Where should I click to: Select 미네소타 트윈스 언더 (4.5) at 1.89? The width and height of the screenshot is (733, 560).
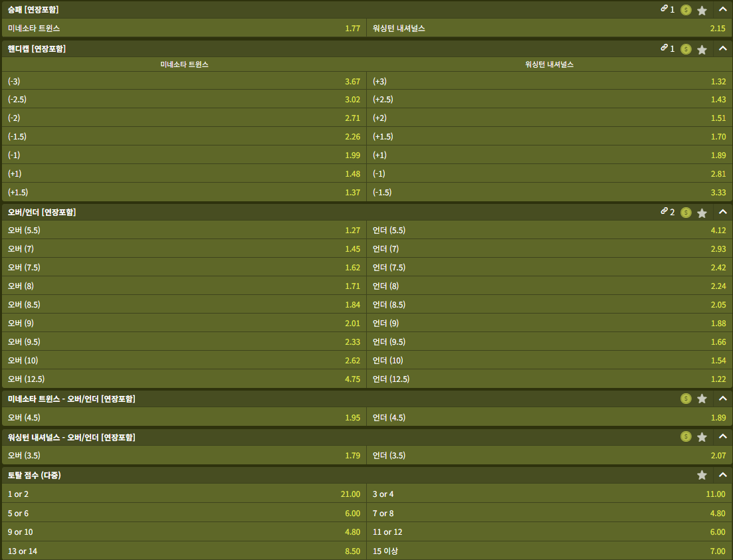[550, 417]
